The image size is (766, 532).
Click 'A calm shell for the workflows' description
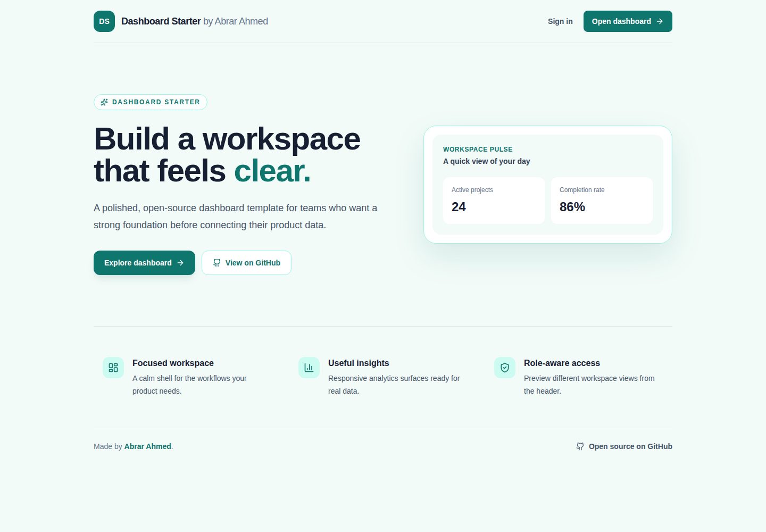pos(189,385)
